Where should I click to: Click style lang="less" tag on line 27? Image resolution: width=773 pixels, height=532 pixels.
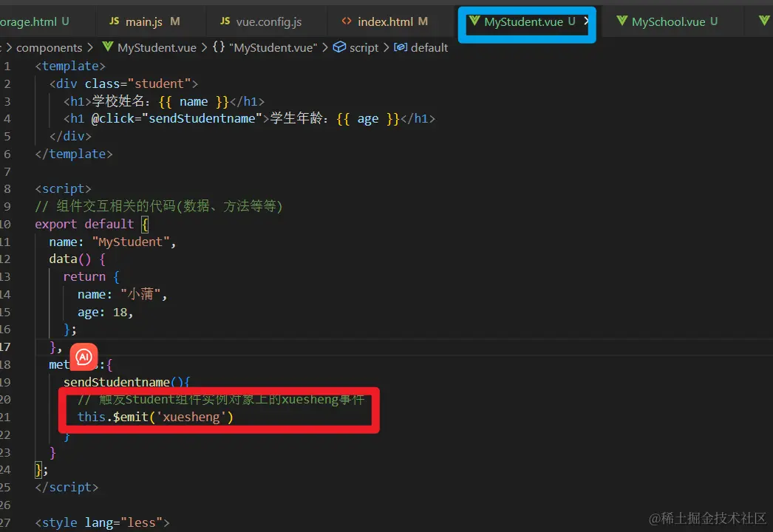[x=102, y=522]
